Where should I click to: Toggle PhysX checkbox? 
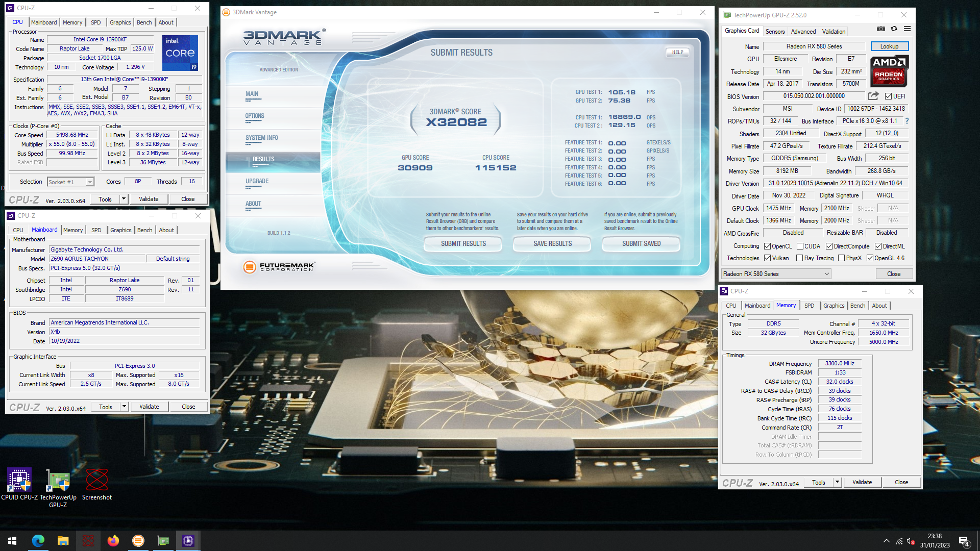[841, 258]
